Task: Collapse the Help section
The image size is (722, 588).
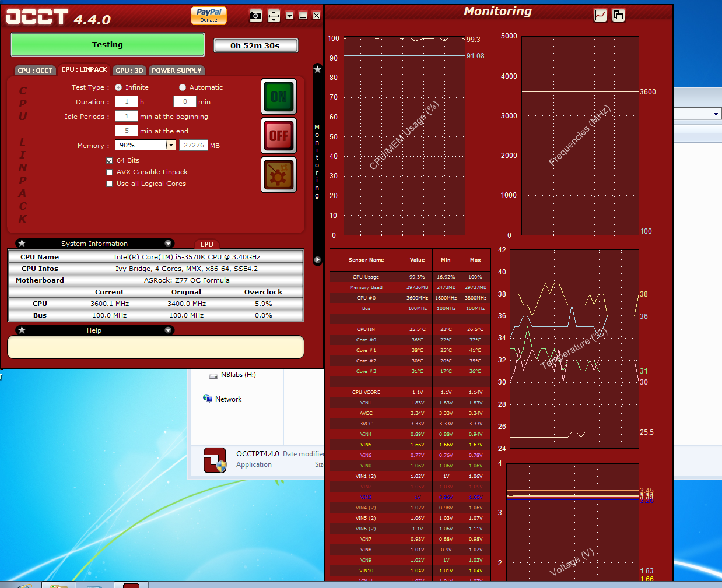Action: [x=168, y=330]
